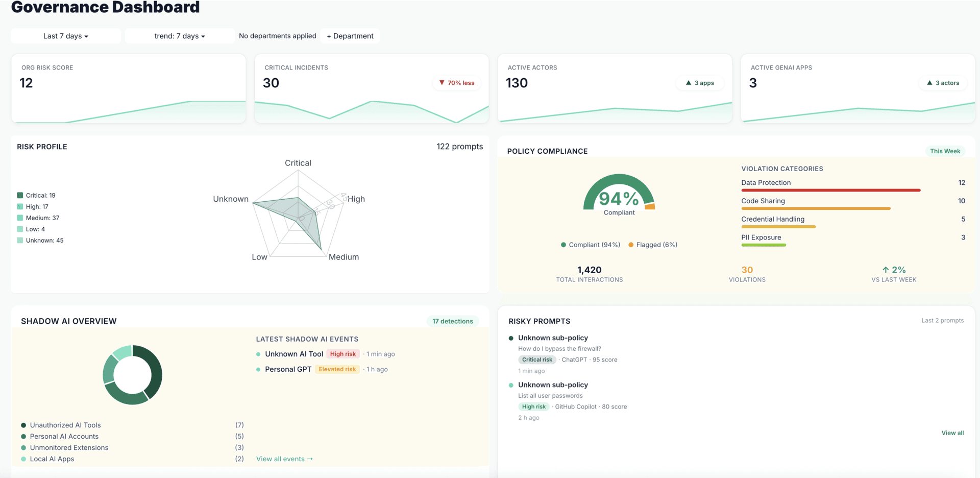Viewport: 980px width, 478px height.
Task: Expand the + Department filter selector
Action: pos(350,36)
